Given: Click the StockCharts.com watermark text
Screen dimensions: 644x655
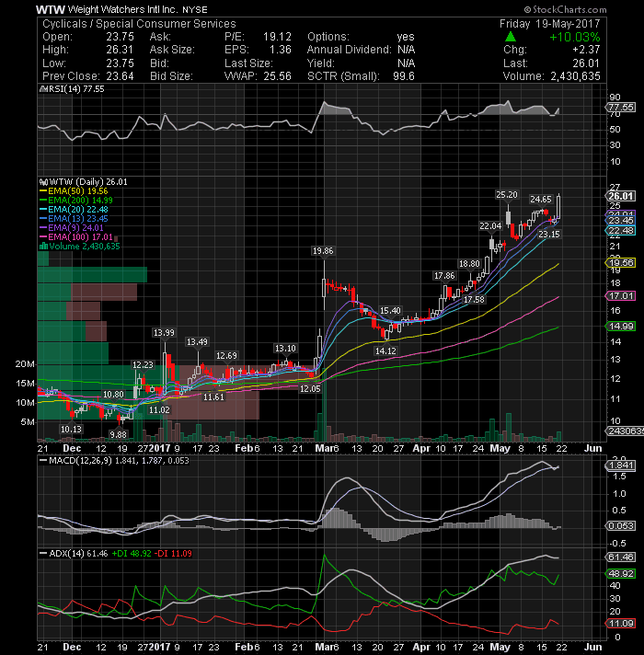Looking at the screenshot, I should (566, 9).
